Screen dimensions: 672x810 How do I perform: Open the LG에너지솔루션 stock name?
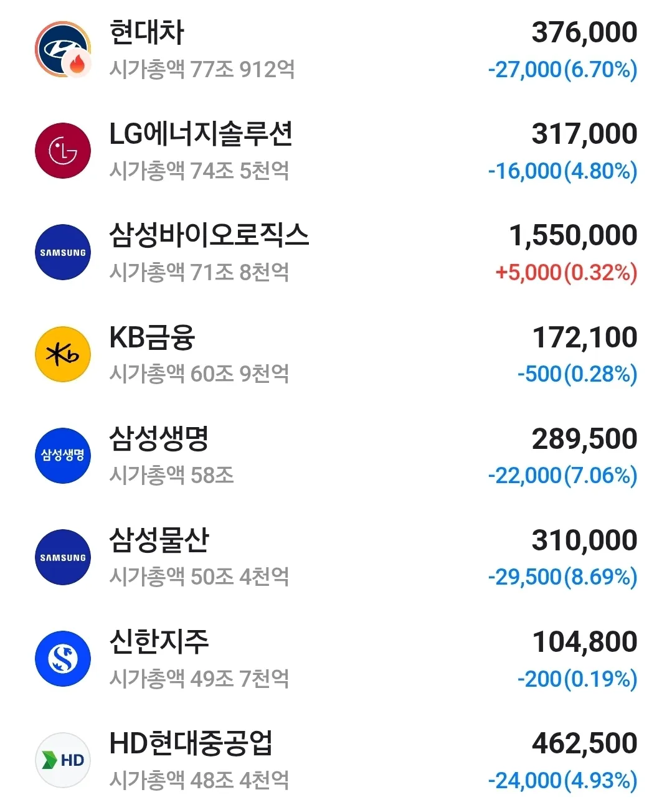[201, 134]
